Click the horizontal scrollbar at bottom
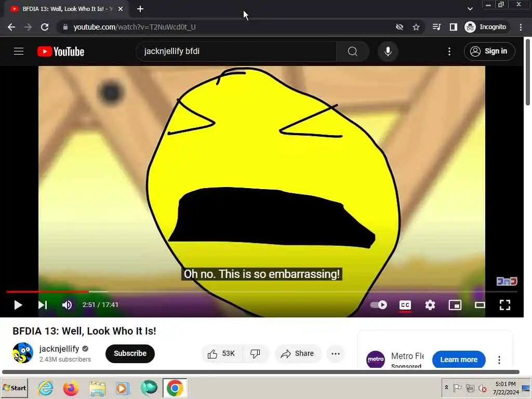 coord(261,372)
